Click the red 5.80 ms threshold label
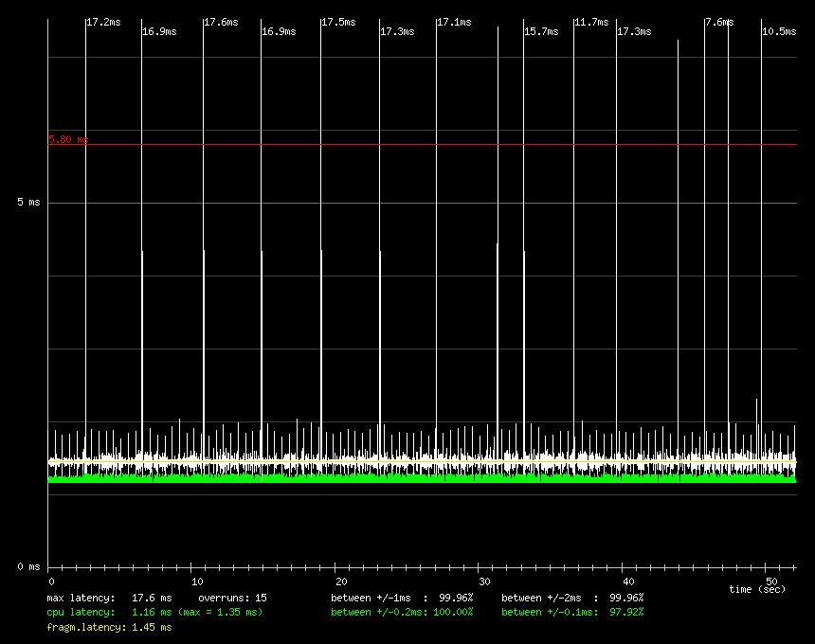 68,139
